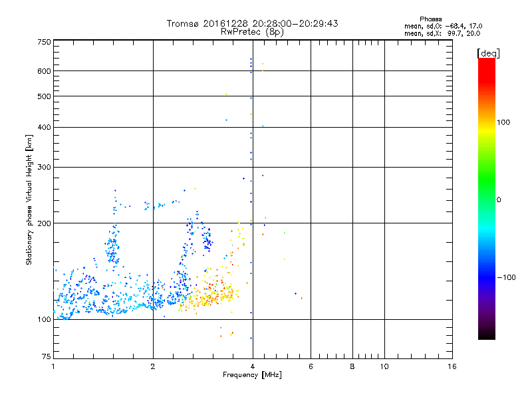Click the colorbar tick label '-100'
This screenshot has width=532, height=399.
click(506, 277)
